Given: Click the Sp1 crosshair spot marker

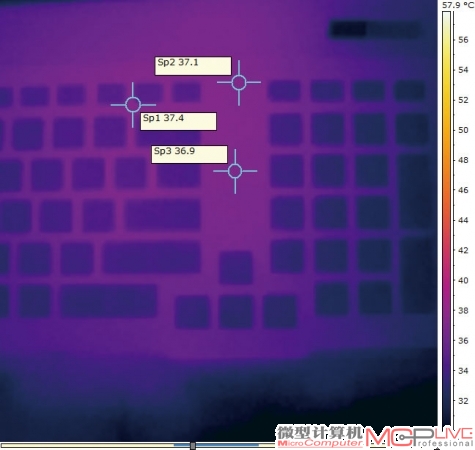Looking at the screenshot, I should tap(133, 105).
